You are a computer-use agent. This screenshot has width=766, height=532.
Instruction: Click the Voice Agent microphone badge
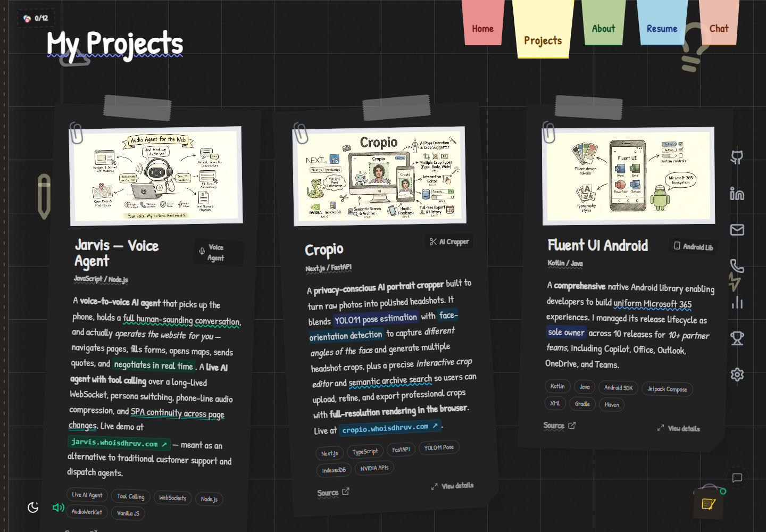click(218, 253)
